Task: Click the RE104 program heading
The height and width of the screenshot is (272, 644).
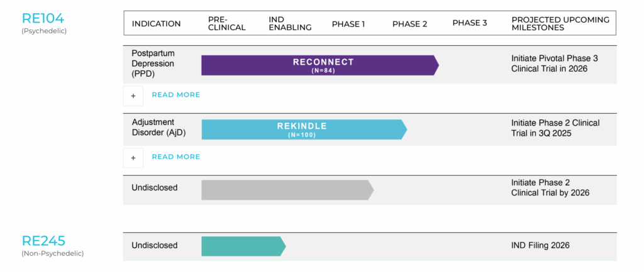Action: tap(43, 18)
